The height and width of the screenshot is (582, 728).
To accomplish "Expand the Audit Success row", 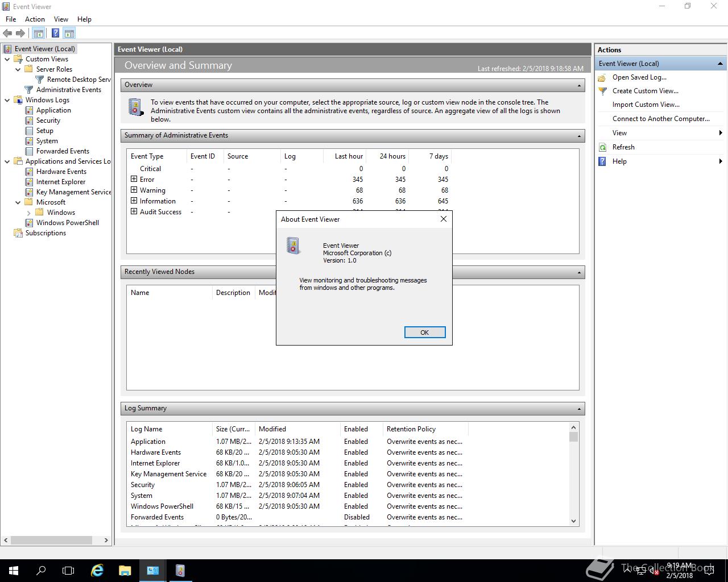I will (x=134, y=211).
